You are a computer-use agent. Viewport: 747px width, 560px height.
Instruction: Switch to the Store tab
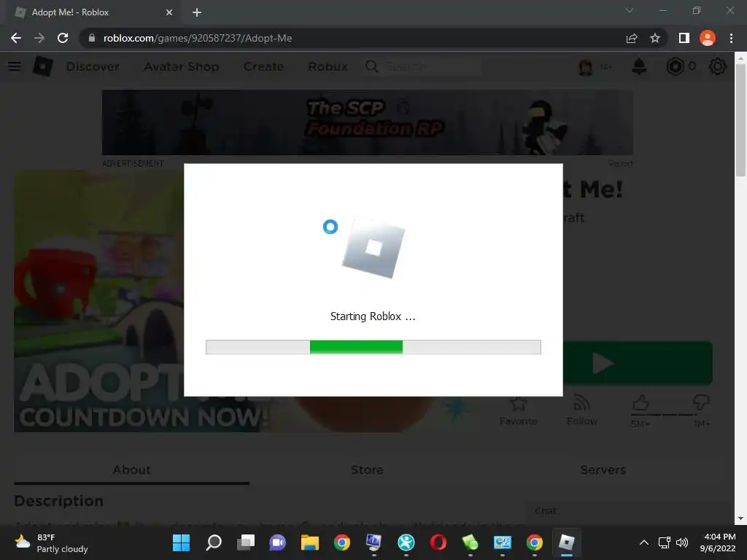[367, 470]
